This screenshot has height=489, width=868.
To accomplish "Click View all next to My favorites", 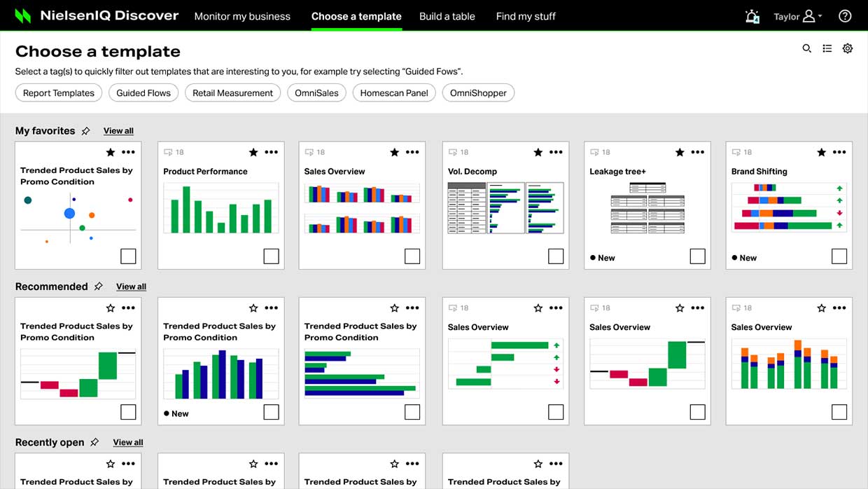I will 118,131.
